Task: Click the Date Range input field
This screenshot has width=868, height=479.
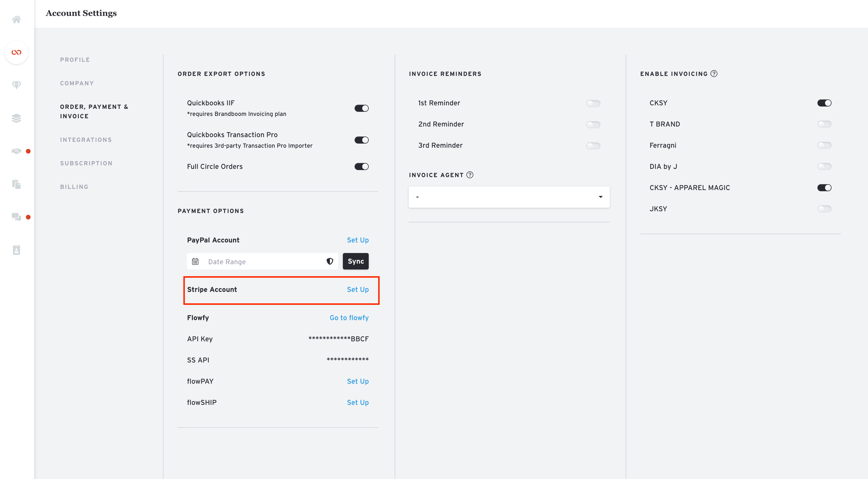Action: [x=263, y=261]
